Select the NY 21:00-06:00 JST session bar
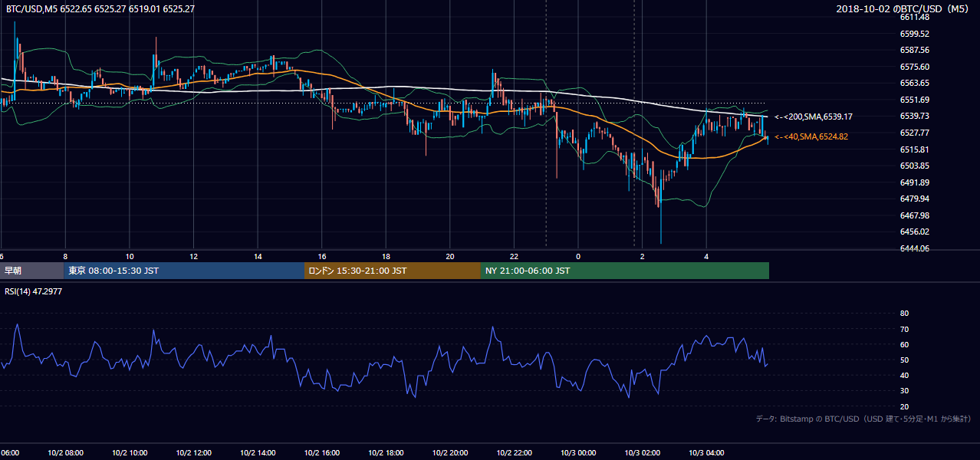Screen dimensions: 980x460 point(625,271)
